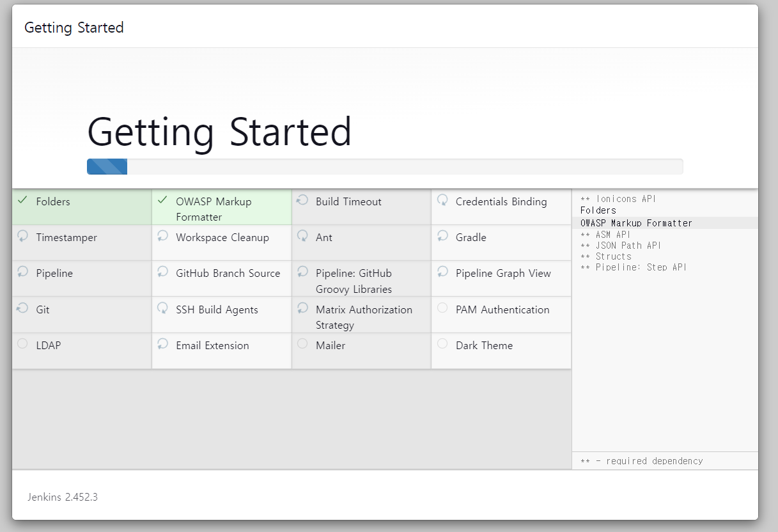Click the spinner icon beside Credentials Binding
778x532 pixels.
[442, 200]
